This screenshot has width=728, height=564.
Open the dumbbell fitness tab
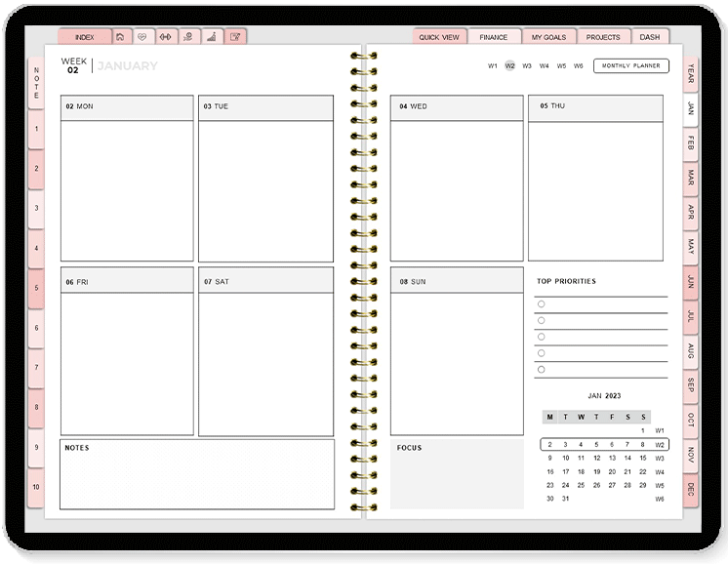(165, 37)
